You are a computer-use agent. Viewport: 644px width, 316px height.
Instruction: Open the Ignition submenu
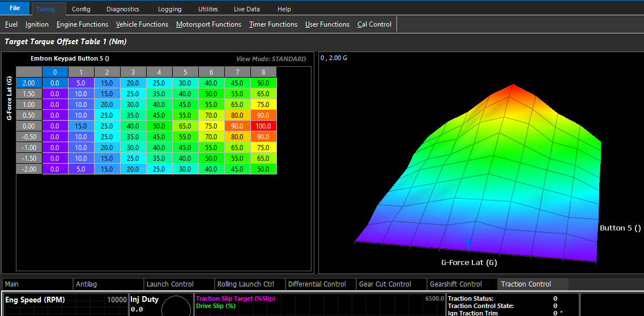[x=37, y=24]
